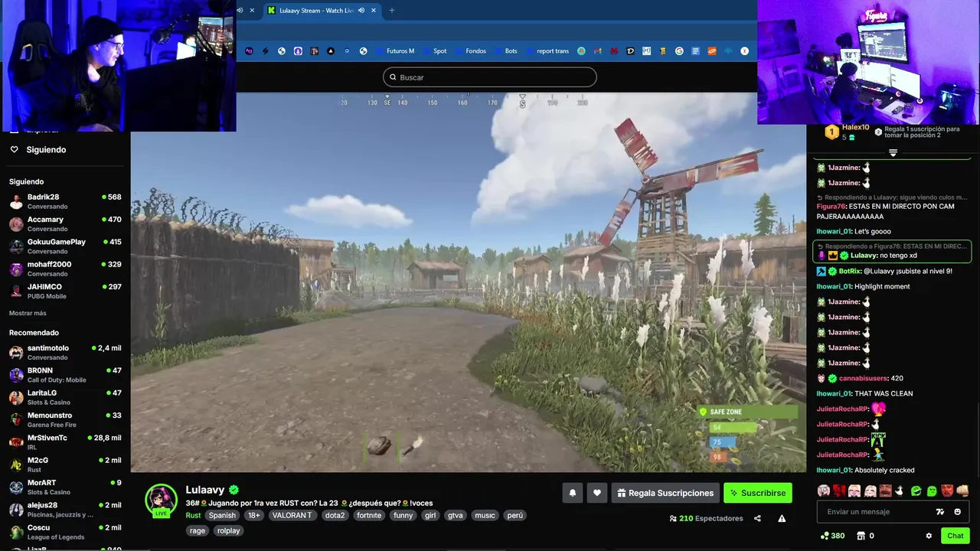This screenshot has height=551, width=980.
Task: Open Accamary channel from following list
Action: click(65, 223)
